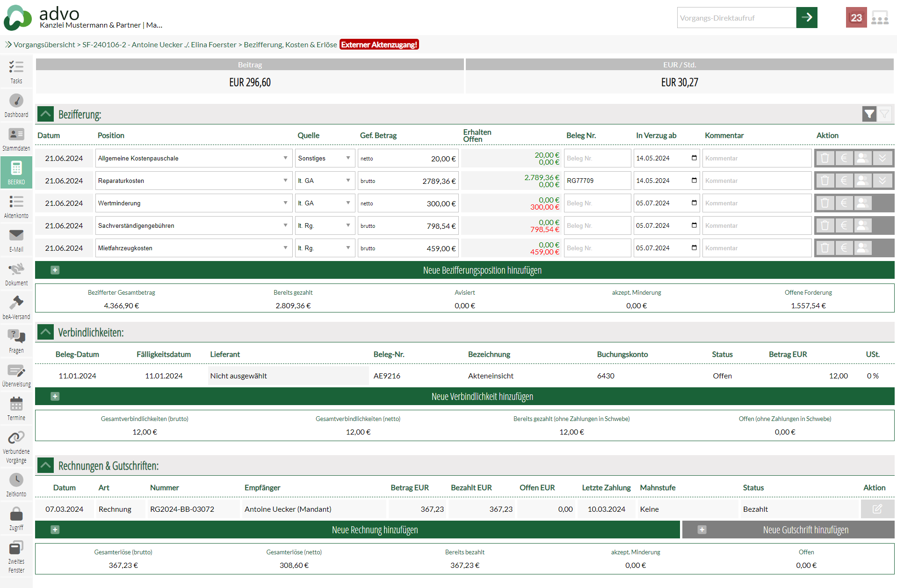The image size is (897, 588).
Task: Click the Vorgangs-Direktaufruf input field
Action: click(x=736, y=18)
